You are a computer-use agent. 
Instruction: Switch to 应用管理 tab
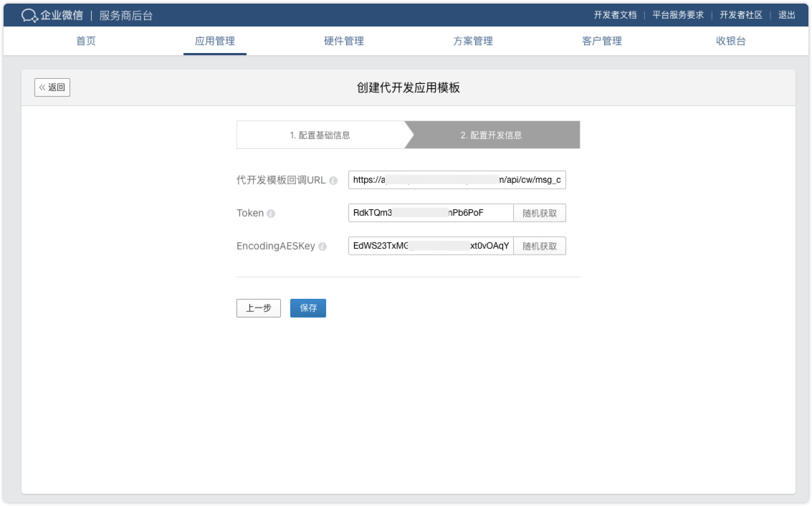(x=215, y=41)
